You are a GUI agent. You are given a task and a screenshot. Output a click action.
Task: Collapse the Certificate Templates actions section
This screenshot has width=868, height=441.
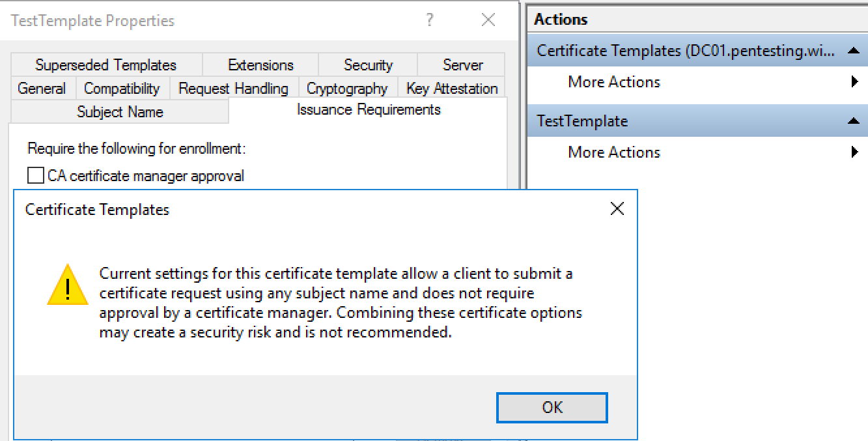click(x=852, y=51)
